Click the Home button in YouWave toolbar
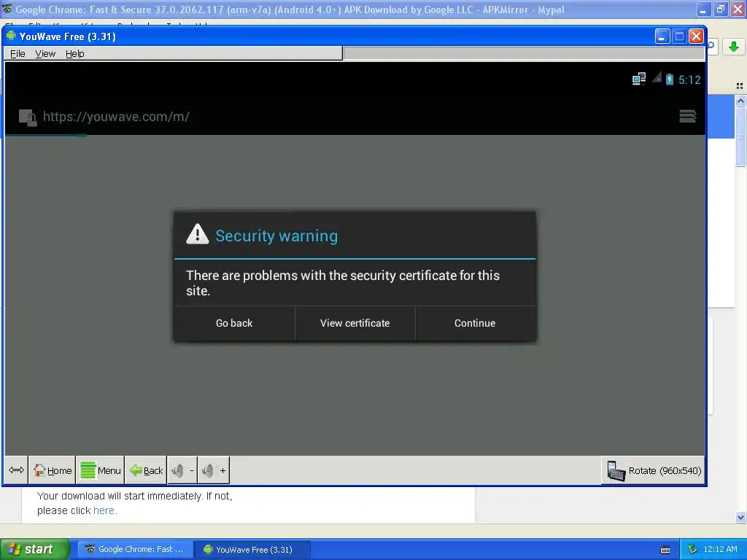The image size is (747, 560). 53,470
